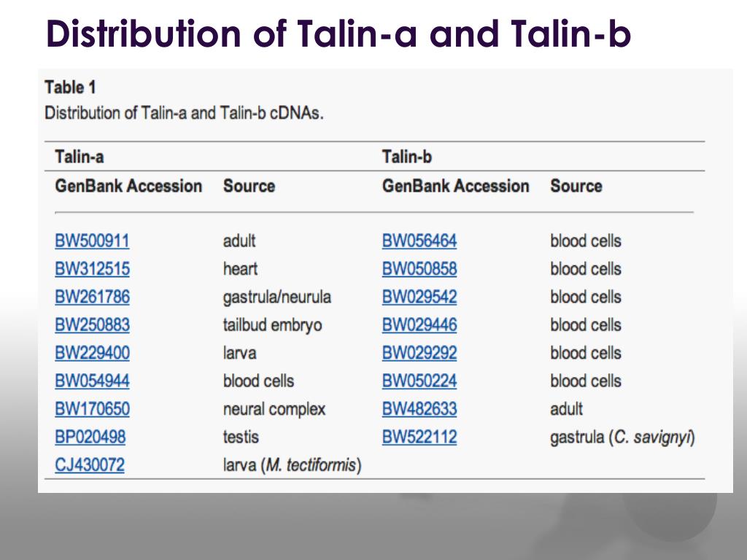Open the BW482633 adult accession link
The image size is (747, 560).
(x=419, y=409)
